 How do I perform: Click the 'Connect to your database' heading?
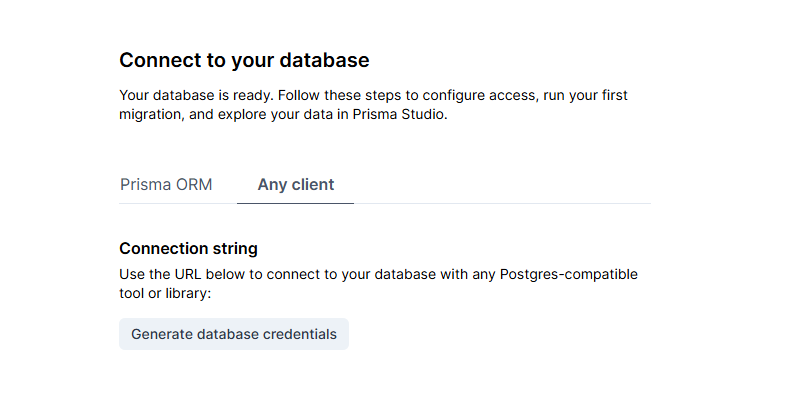[244, 60]
